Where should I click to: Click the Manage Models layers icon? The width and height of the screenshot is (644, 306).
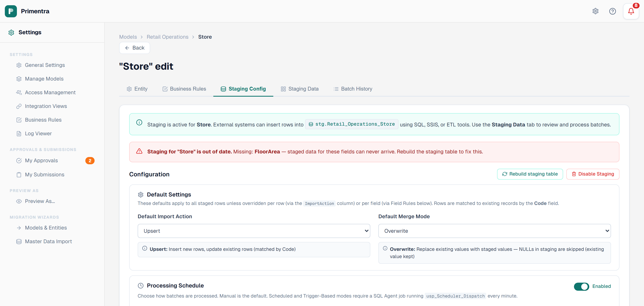(x=19, y=79)
